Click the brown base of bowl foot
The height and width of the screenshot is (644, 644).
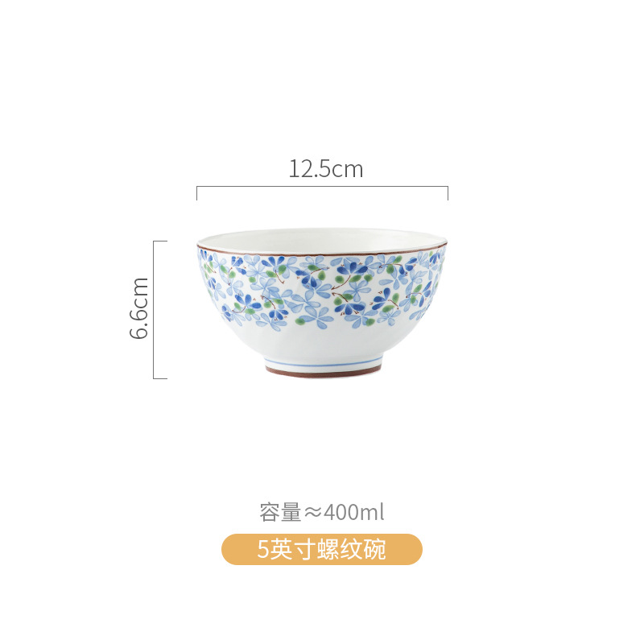coord(323,373)
